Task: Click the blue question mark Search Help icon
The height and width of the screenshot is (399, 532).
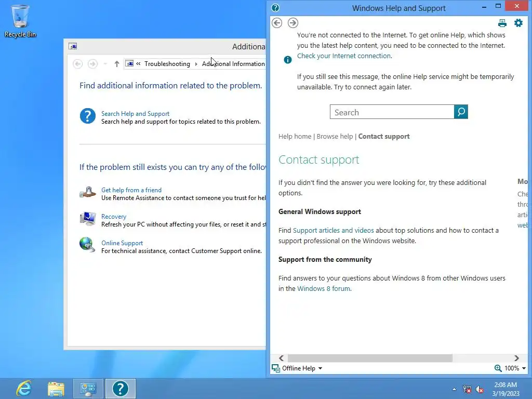Action: click(x=87, y=116)
